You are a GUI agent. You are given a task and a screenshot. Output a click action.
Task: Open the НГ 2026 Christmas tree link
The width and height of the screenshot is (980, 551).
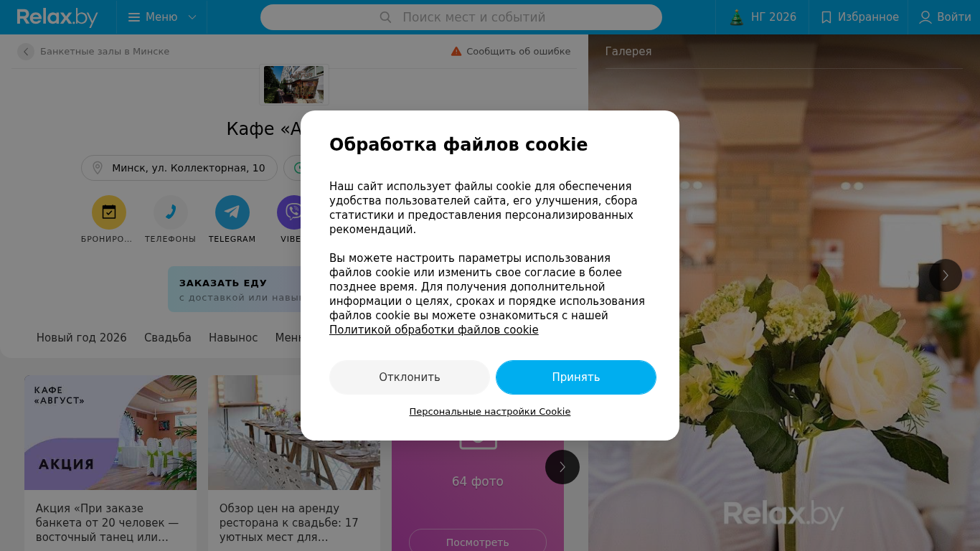point(763,17)
